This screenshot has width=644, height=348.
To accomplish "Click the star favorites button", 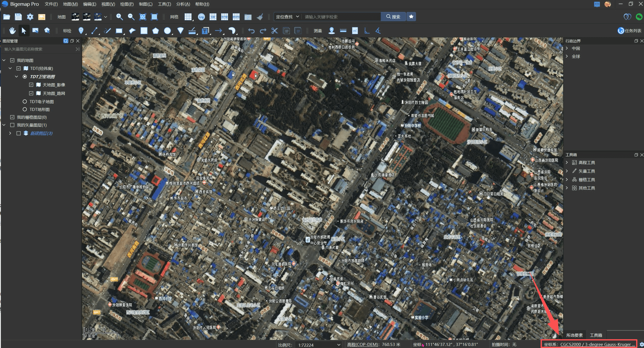I will click(411, 17).
